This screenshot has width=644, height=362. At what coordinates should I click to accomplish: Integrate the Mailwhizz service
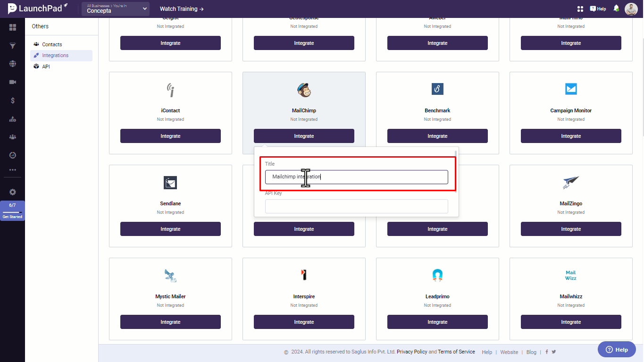[x=571, y=322]
